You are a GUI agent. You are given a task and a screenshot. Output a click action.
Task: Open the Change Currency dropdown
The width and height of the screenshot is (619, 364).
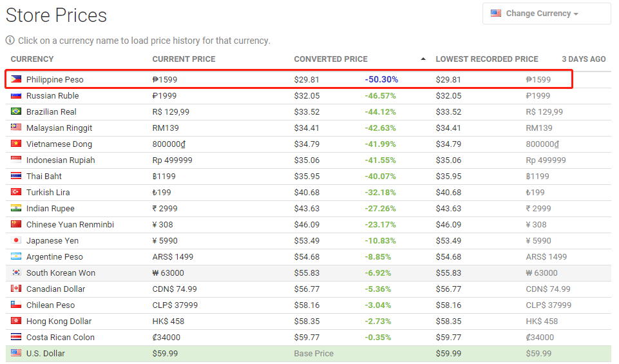tap(546, 14)
